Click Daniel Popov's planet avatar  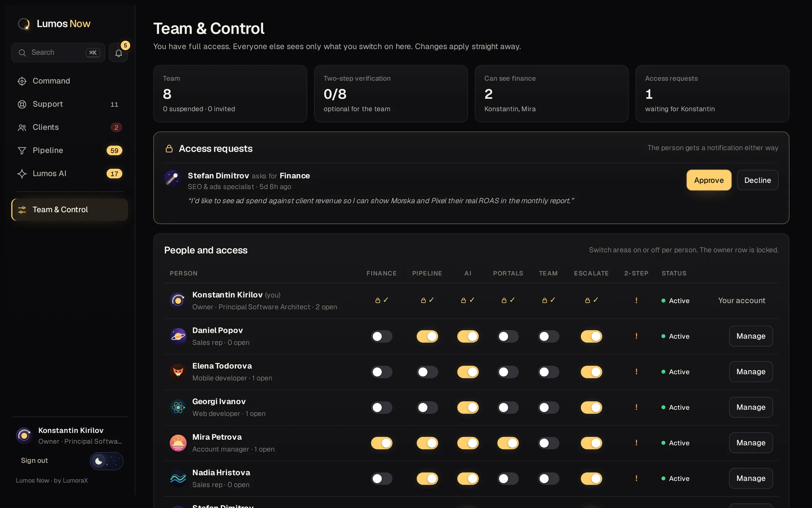click(178, 336)
